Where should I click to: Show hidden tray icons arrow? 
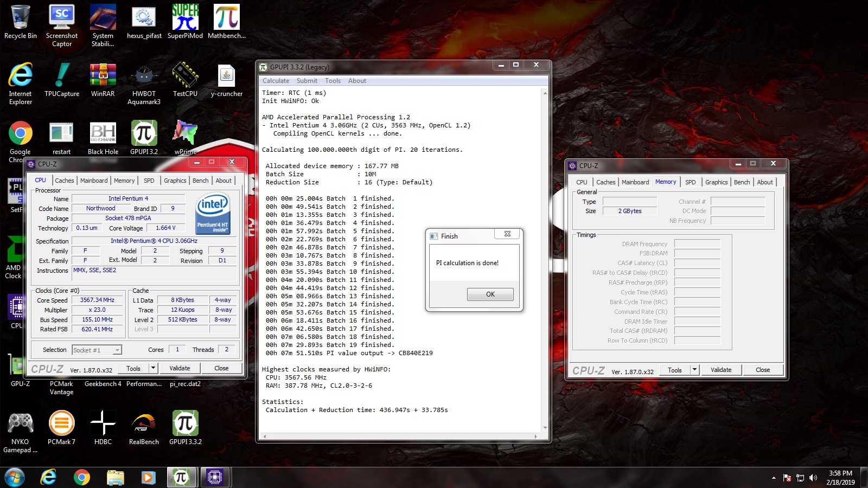point(774,478)
